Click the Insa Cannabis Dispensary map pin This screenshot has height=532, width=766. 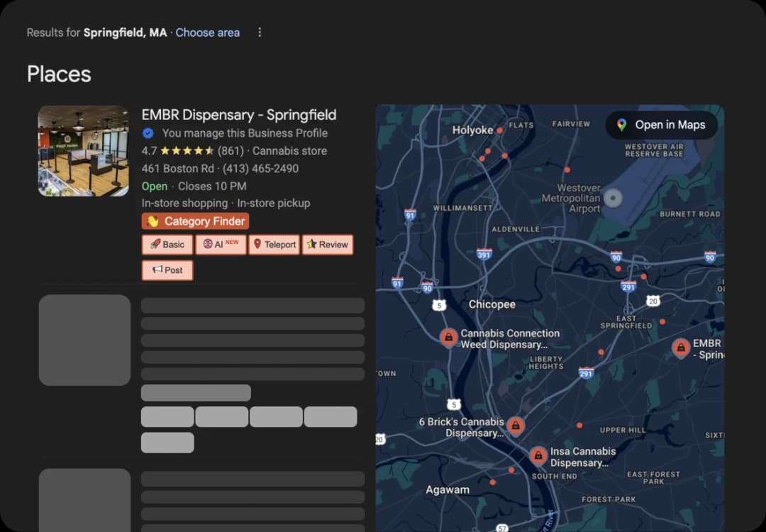[538, 455]
